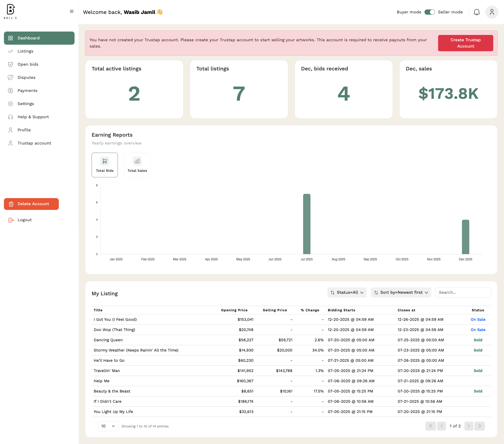This screenshot has width=504, height=444.
Task: Open Listings in the sidebar menu
Action: click(x=25, y=51)
